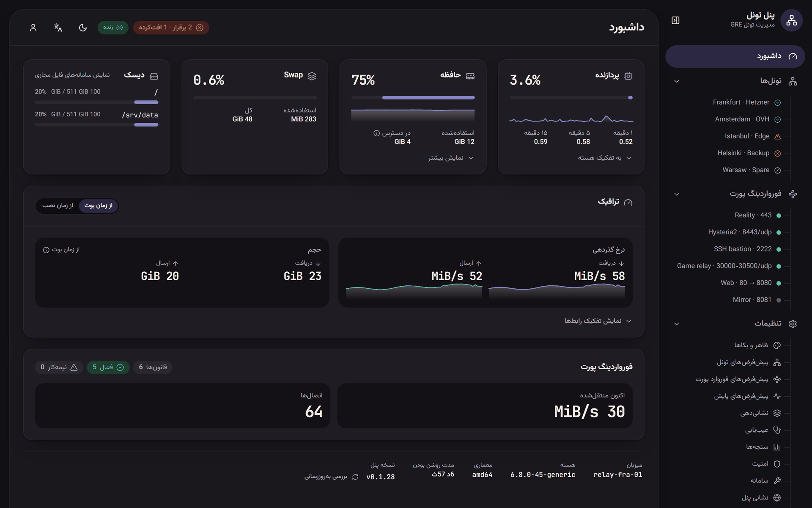
Task: Click the سنجه‌ها chart icon
Action: click(x=777, y=447)
